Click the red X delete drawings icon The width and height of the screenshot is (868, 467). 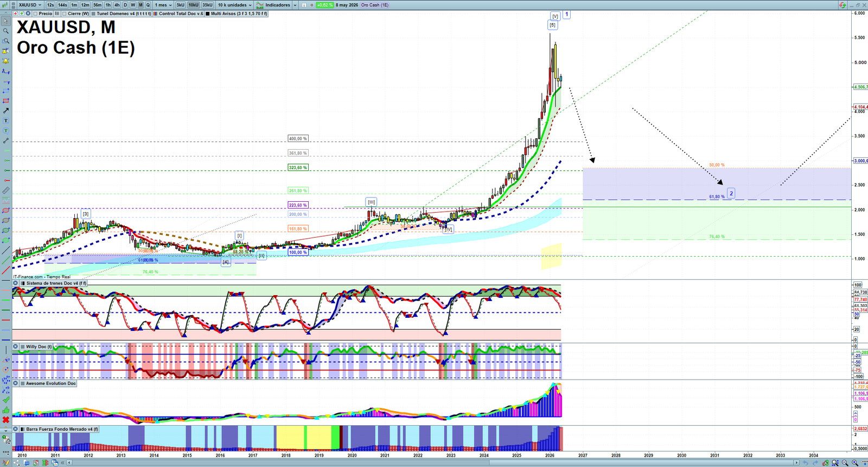[x=6, y=420]
